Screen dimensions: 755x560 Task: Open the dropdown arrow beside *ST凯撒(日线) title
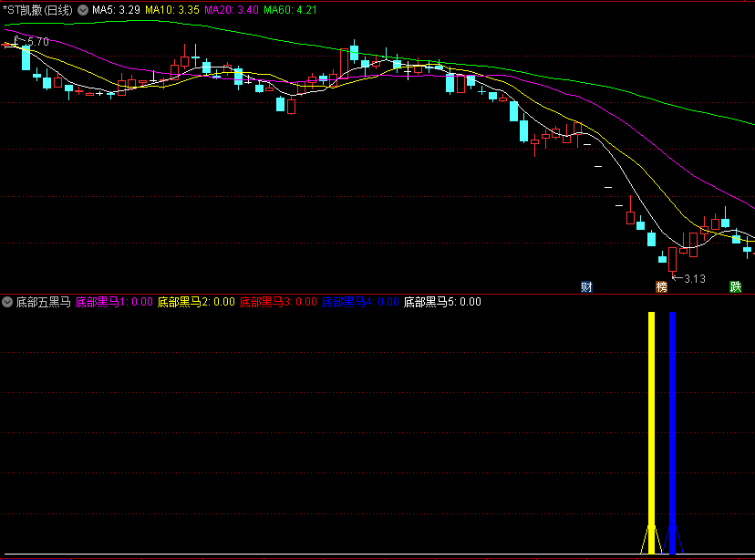pyautogui.click(x=83, y=10)
